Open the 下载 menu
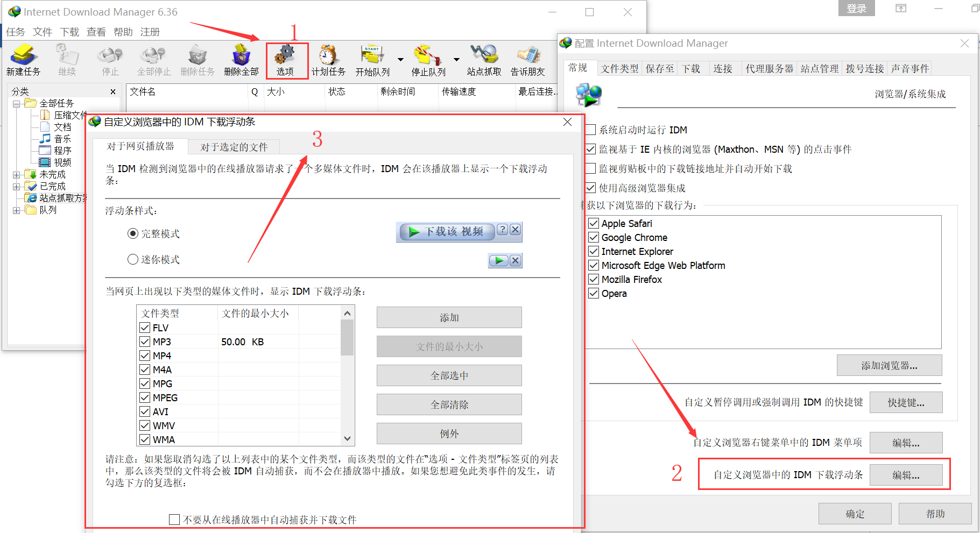This screenshot has width=980, height=533. point(69,32)
